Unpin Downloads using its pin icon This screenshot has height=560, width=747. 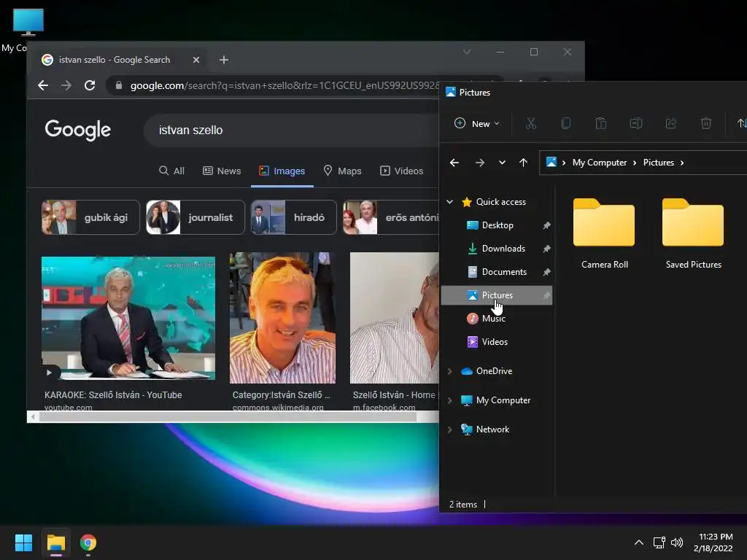[x=546, y=249]
